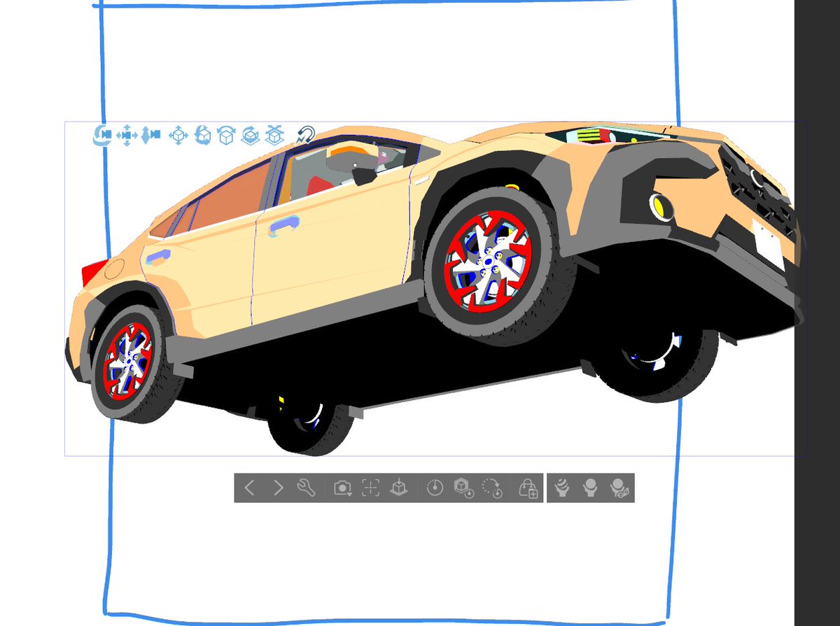Select the move 3D object cube icon
The width and height of the screenshot is (840, 626).
coord(179,135)
